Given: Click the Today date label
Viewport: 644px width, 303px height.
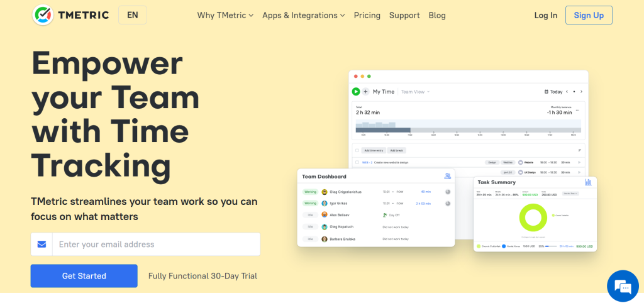Looking at the screenshot, I should coord(556,92).
